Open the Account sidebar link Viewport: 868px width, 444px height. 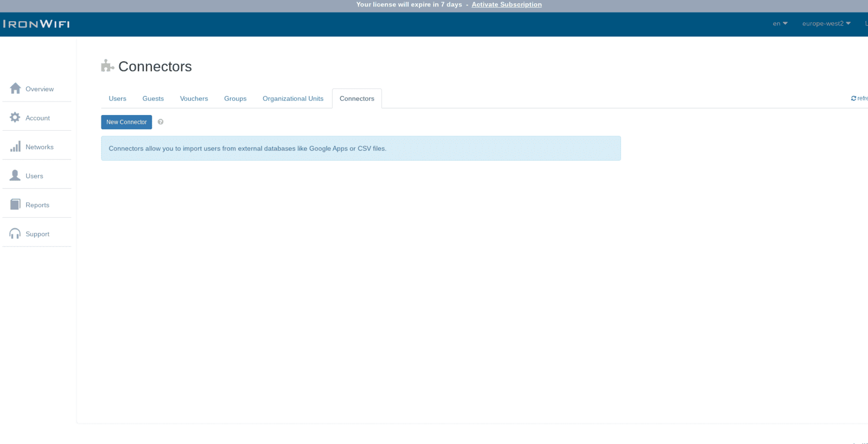pyautogui.click(x=37, y=118)
